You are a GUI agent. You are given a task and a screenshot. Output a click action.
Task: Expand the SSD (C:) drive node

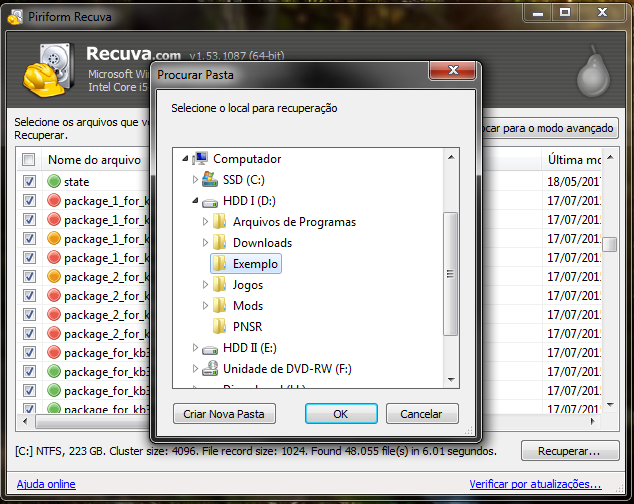point(195,180)
